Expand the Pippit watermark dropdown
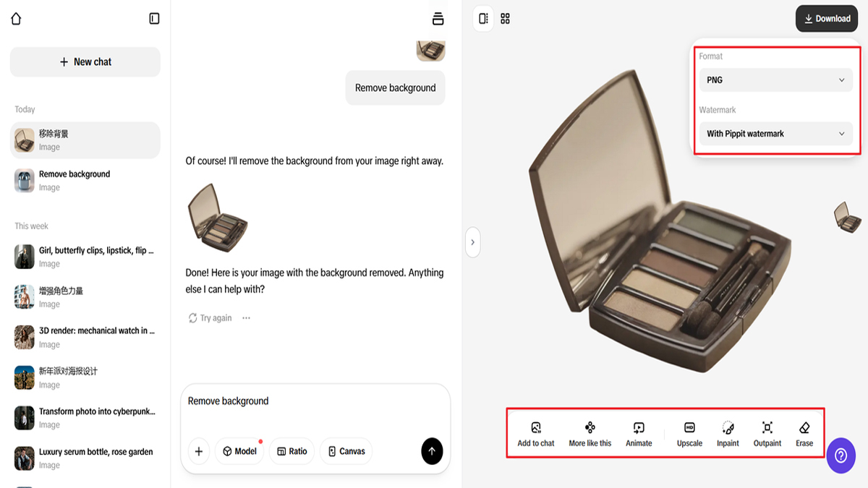 pos(776,134)
